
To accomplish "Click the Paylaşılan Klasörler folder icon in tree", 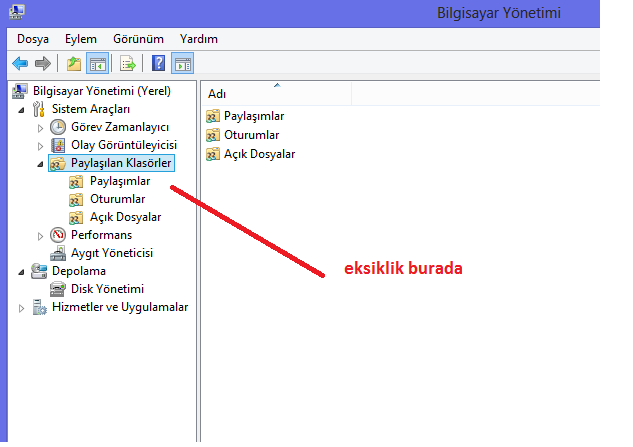I will coord(58,164).
